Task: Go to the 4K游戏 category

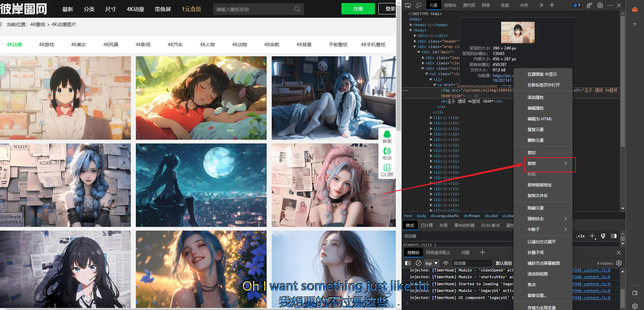Action: tap(46, 45)
